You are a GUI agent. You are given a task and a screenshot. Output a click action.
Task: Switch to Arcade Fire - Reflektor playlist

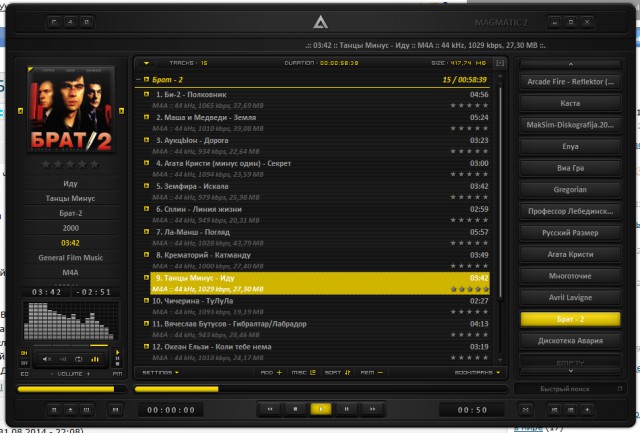click(570, 82)
